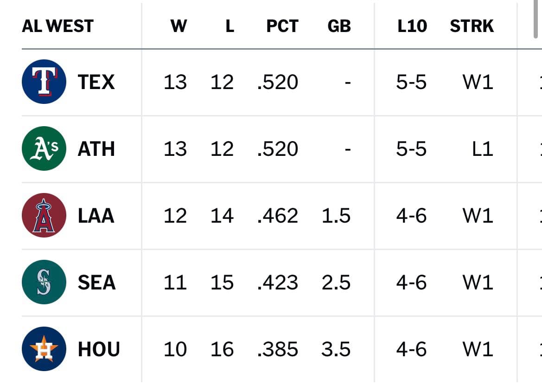Open the HOU team link
542x392 pixels.
pos(99,349)
